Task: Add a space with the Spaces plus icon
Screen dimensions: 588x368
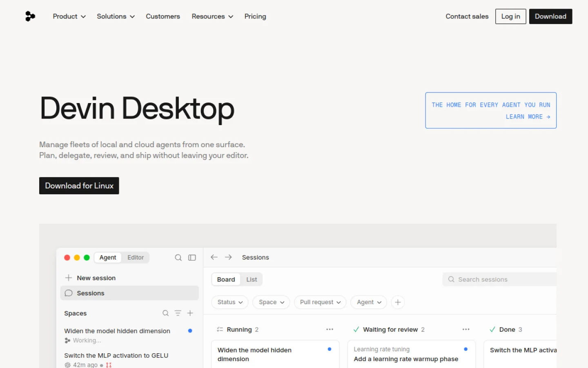Action: click(x=190, y=313)
